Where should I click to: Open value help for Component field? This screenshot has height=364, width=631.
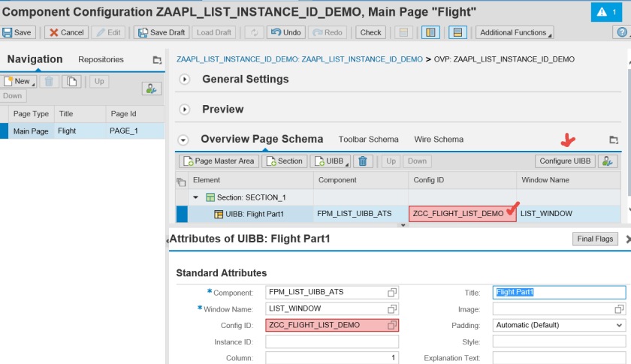[392, 292]
